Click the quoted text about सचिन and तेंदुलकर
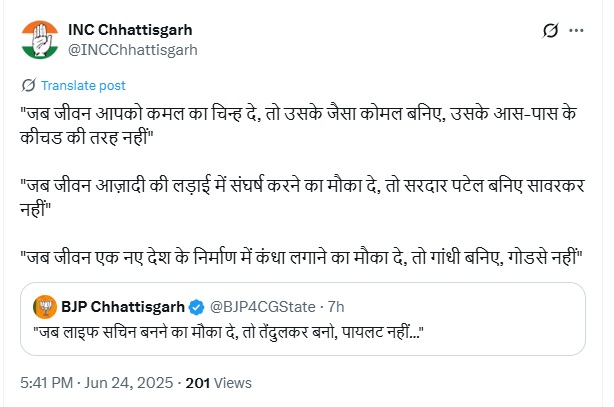 point(230,329)
